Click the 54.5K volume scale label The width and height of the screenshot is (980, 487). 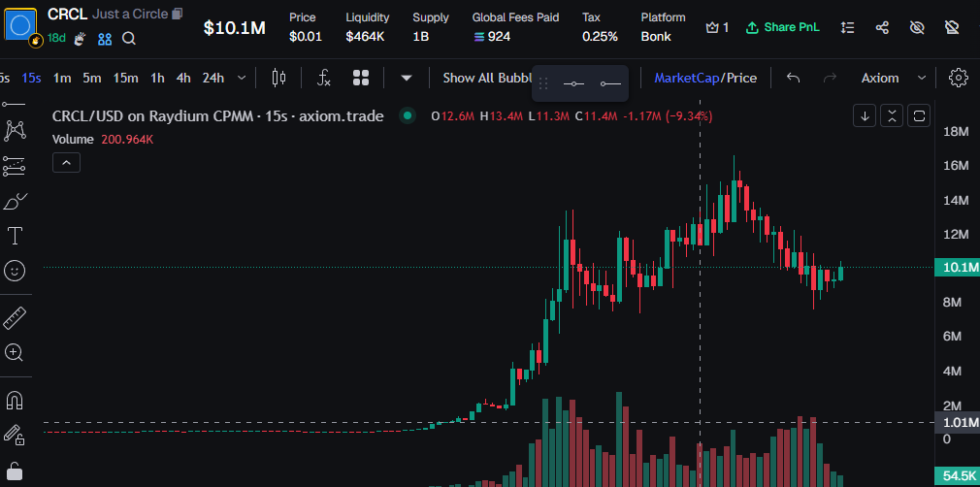click(957, 475)
